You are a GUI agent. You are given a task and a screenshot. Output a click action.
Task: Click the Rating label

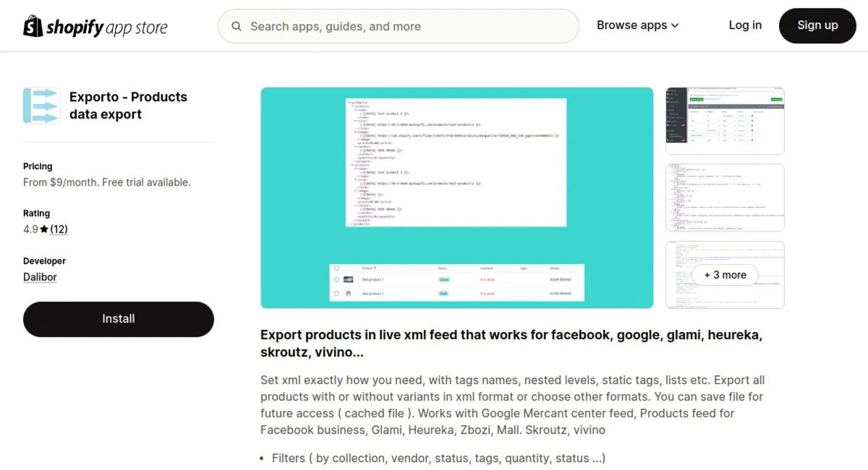pos(36,213)
